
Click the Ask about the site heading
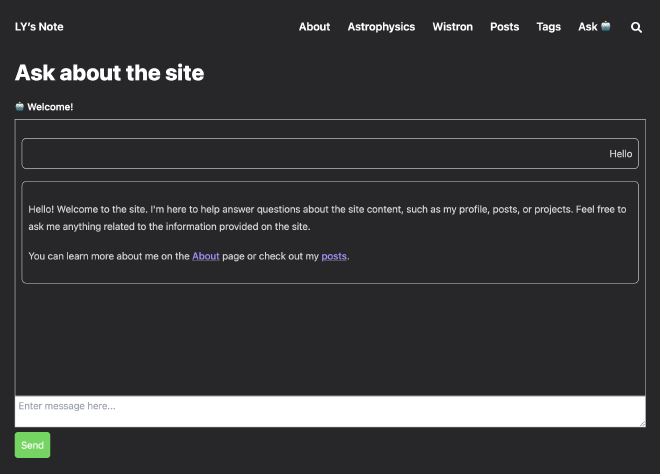(109, 73)
